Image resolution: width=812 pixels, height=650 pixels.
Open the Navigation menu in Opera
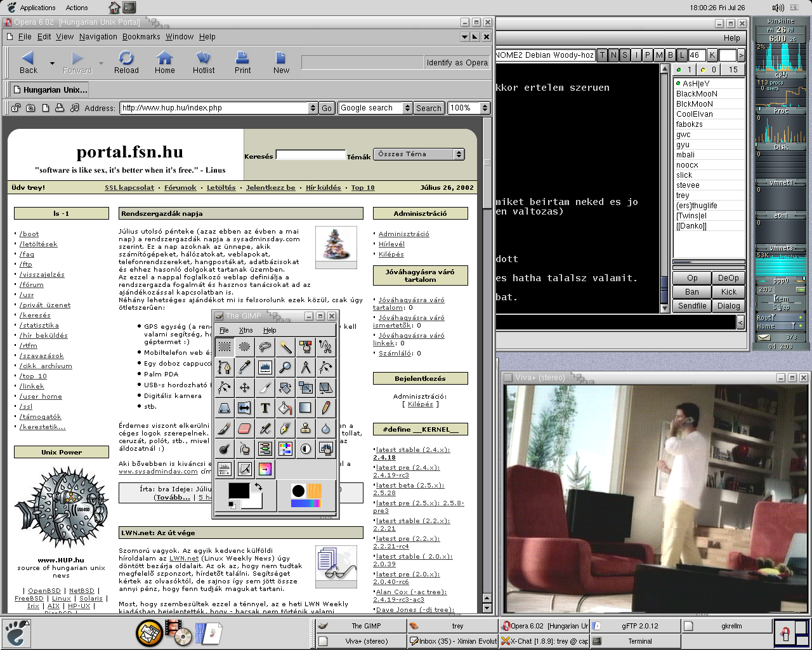click(98, 37)
